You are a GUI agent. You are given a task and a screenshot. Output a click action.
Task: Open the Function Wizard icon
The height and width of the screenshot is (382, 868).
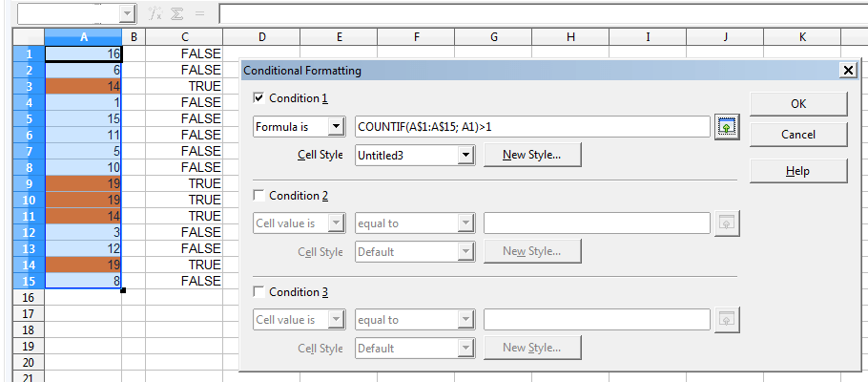(154, 14)
